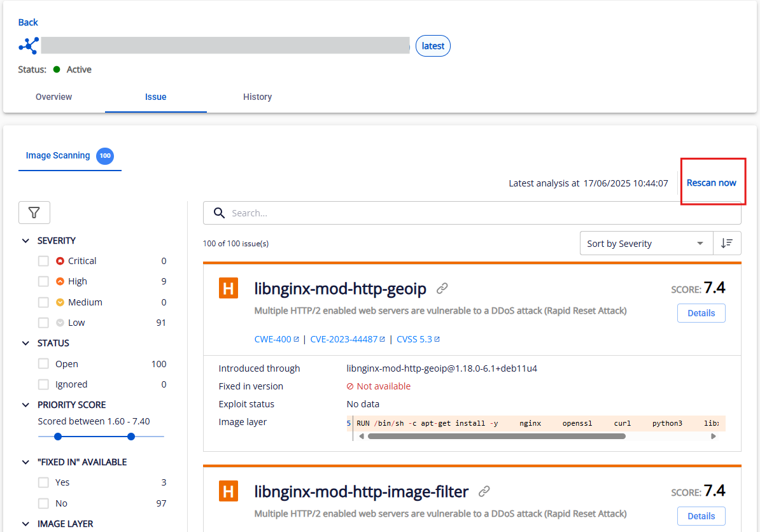
Task: Click the Medium severity filter icon
Action: pyautogui.click(x=60, y=302)
